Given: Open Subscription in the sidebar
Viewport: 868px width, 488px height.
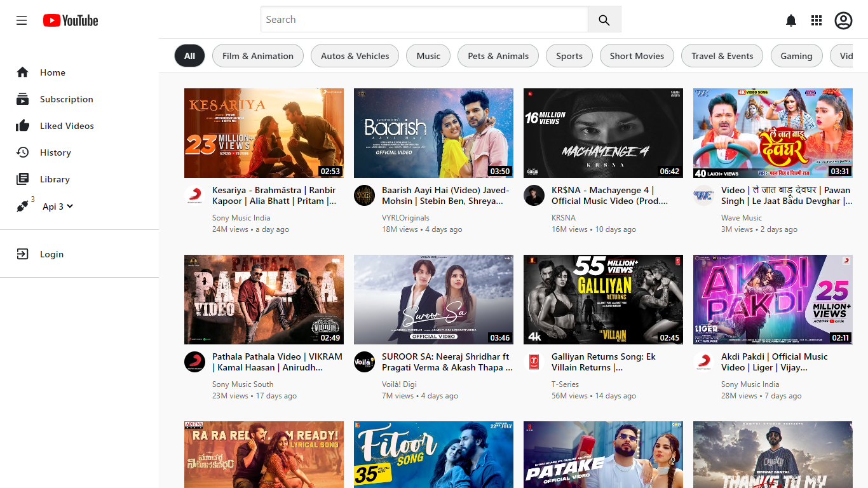Looking at the screenshot, I should 67,99.
